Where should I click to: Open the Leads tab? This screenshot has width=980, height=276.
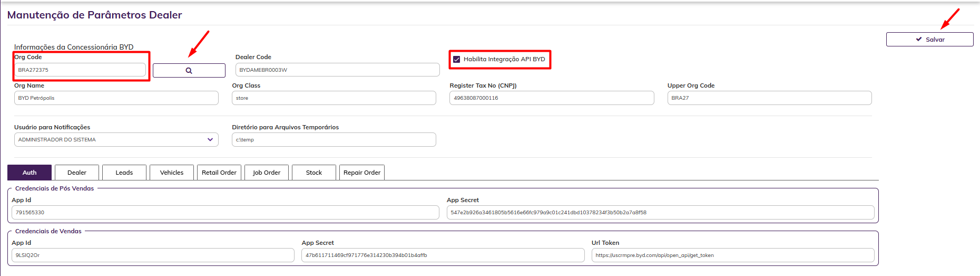(x=124, y=173)
